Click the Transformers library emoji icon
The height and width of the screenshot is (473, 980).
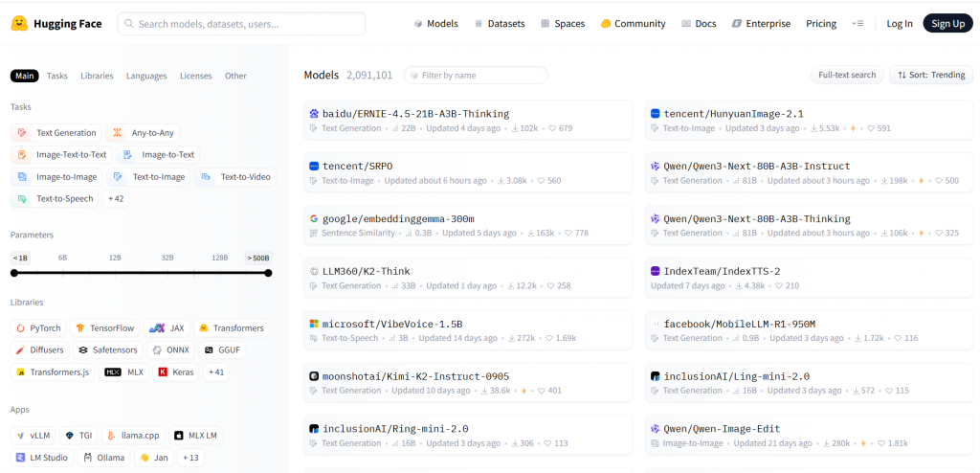(x=204, y=328)
